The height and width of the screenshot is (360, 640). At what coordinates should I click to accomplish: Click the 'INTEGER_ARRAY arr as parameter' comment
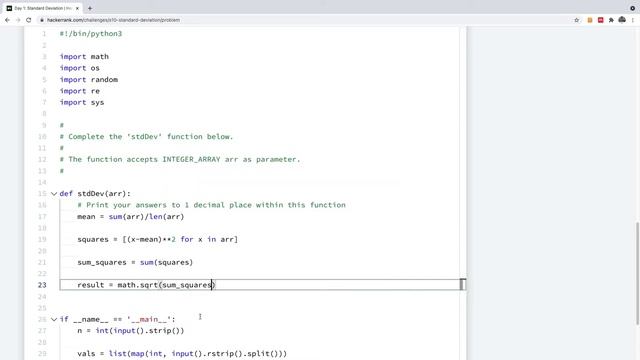click(x=180, y=160)
